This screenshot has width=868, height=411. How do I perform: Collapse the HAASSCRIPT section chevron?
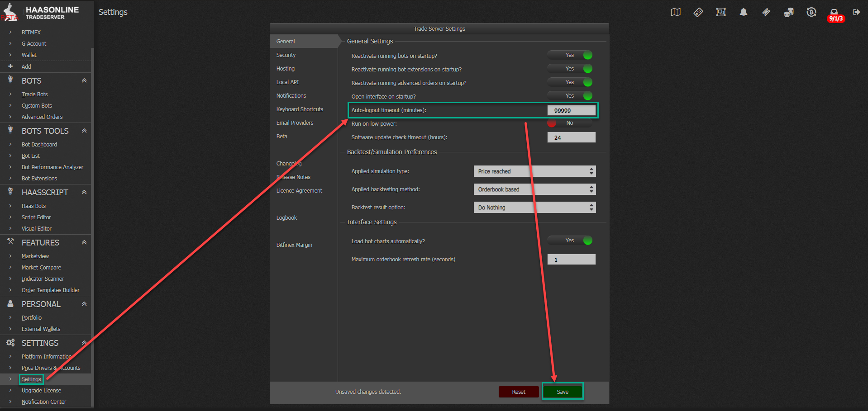pos(84,192)
